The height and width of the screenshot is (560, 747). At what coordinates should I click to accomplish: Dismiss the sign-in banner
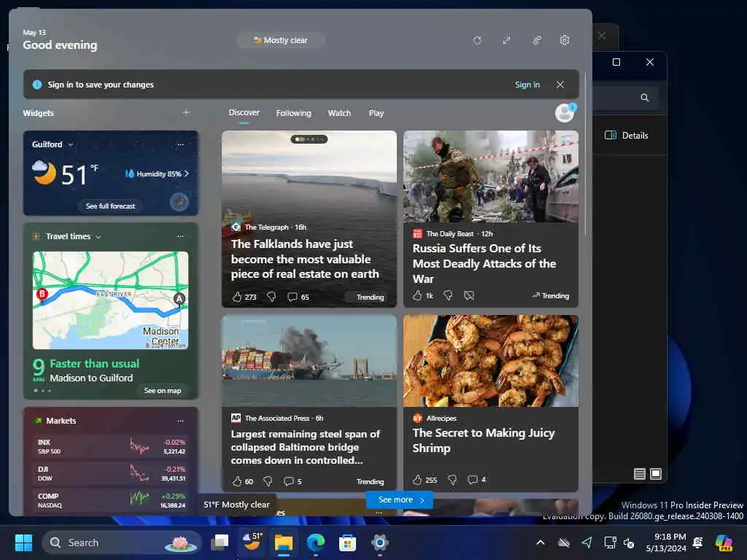click(560, 85)
